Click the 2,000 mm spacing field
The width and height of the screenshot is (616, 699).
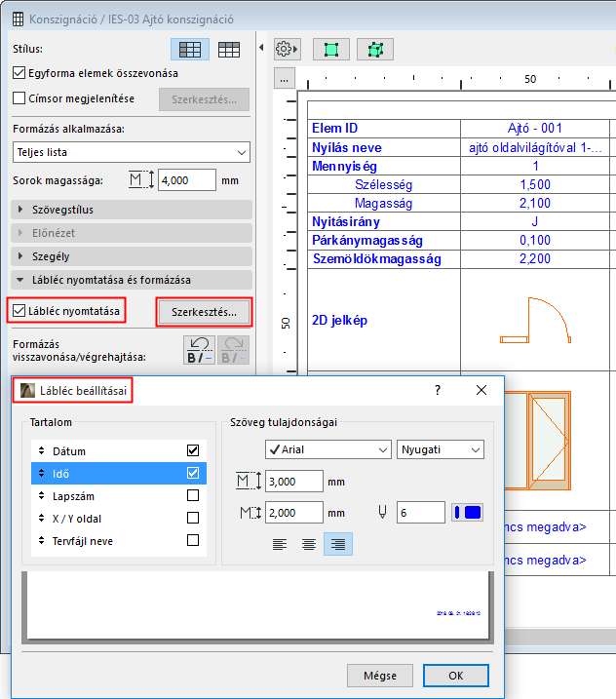(294, 513)
